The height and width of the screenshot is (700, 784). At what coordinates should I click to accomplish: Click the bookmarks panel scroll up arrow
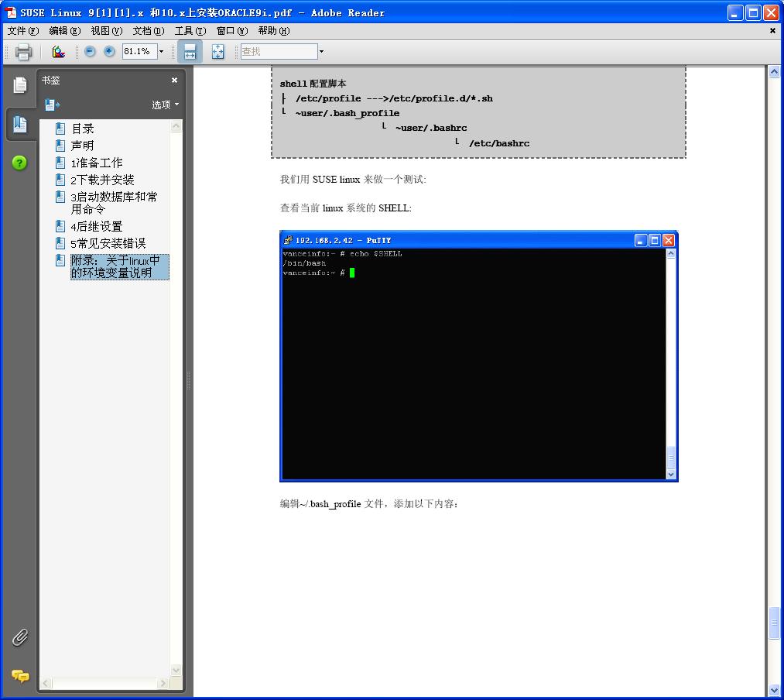[x=176, y=126]
